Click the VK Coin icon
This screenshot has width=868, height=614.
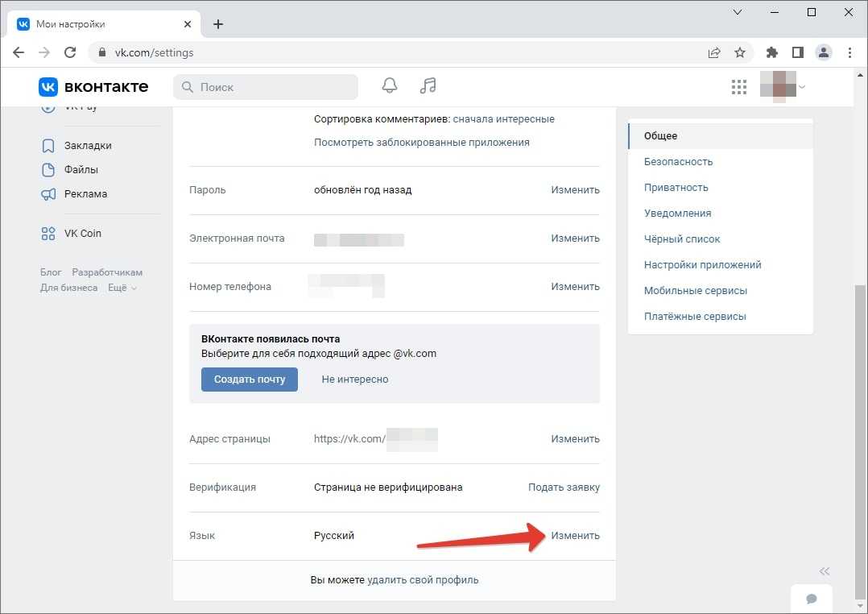tap(48, 234)
